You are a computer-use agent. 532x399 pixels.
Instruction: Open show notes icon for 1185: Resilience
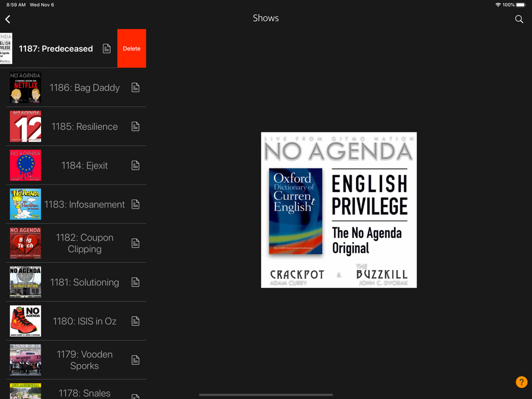[x=135, y=127]
